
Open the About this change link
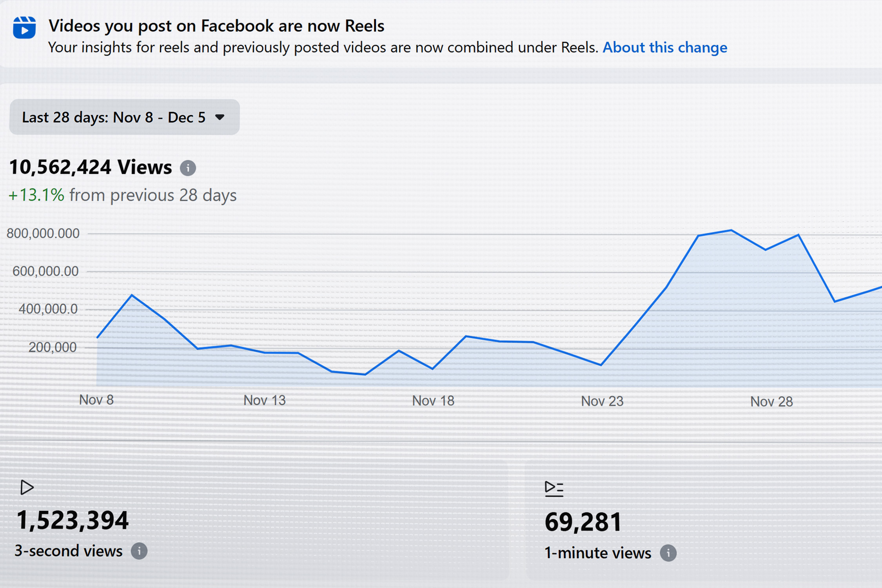pos(665,47)
